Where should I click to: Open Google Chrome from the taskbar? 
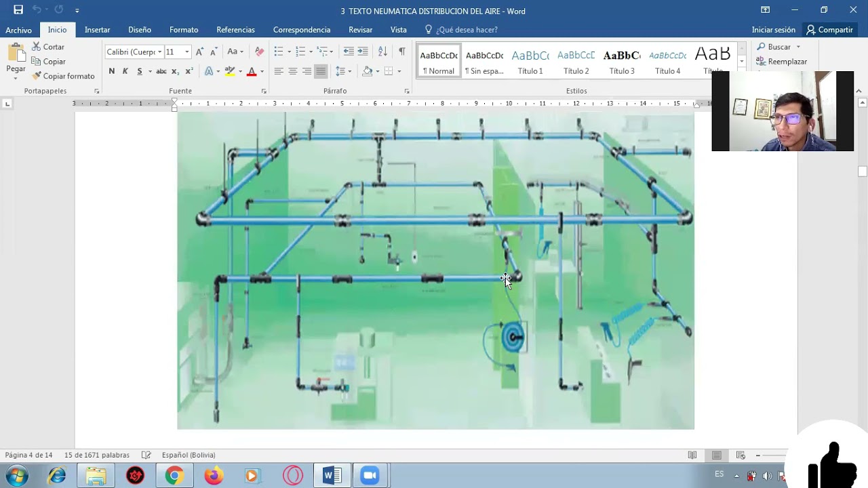pyautogui.click(x=174, y=476)
